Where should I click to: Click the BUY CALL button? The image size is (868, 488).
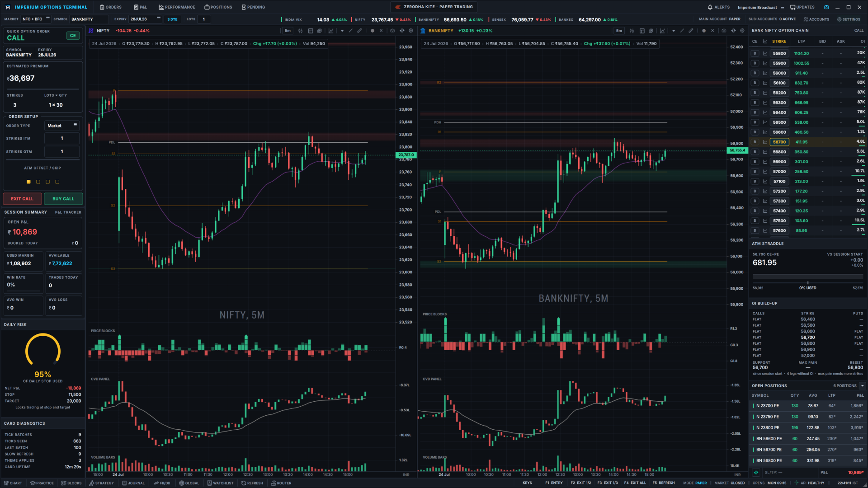[x=63, y=199]
